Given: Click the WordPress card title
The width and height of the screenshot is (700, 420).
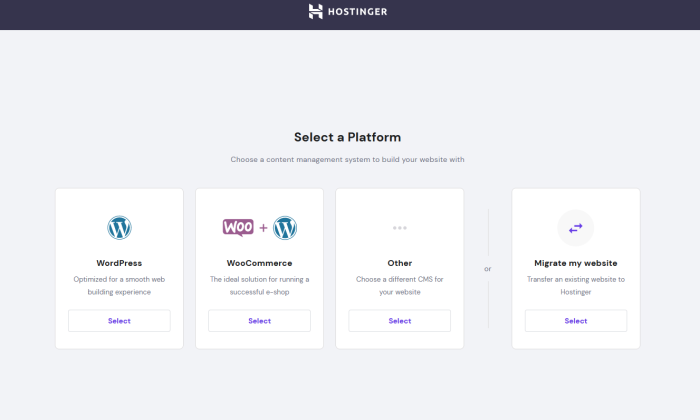Looking at the screenshot, I should (x=119, y=263).
